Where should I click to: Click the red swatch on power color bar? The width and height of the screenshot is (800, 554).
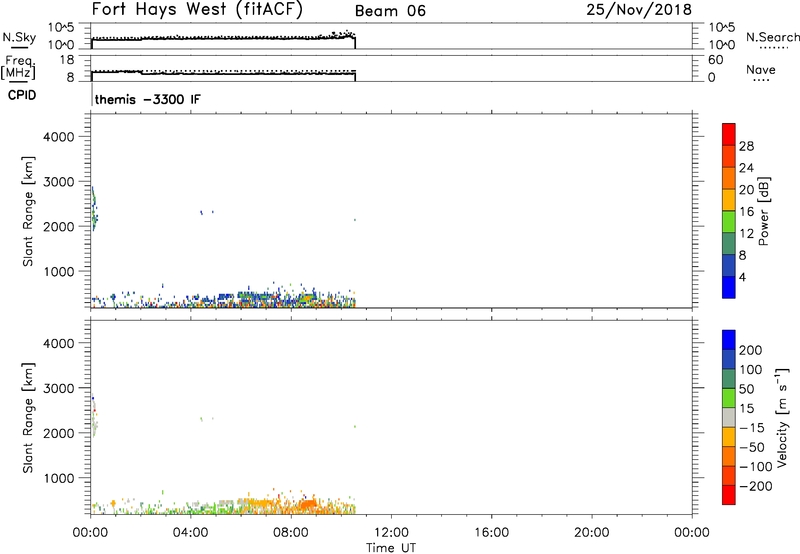729,134
